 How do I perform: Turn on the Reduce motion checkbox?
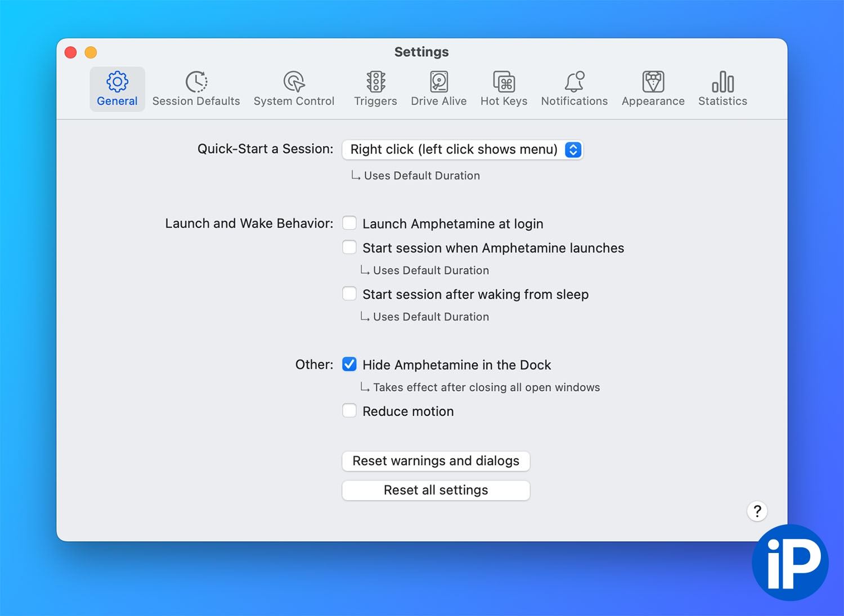click(349, 411)
